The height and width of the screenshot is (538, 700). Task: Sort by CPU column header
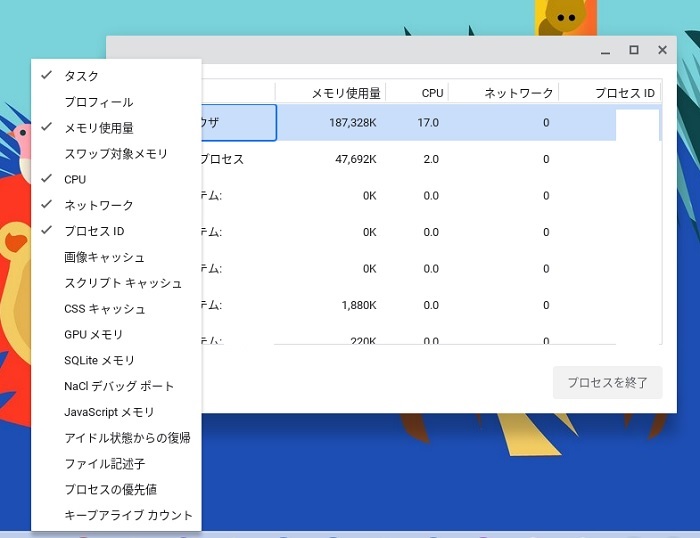432,93
